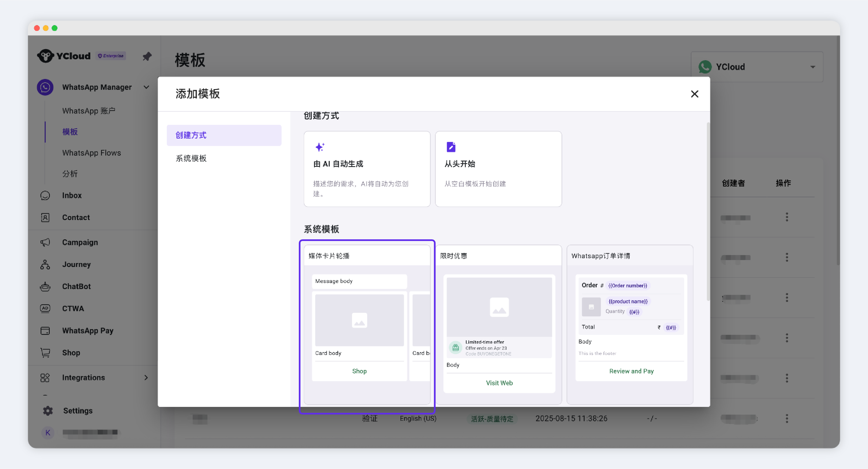Switch to 系统模板 tab in dialog

coord(191,158)
